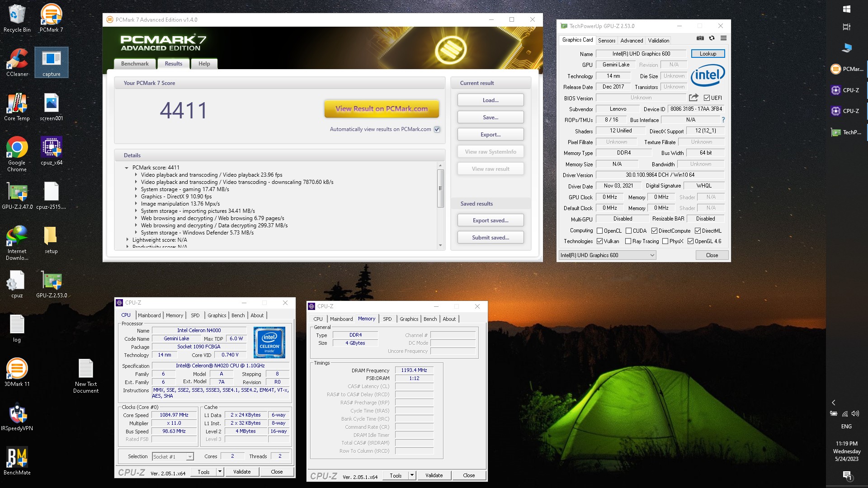Switch to the Help tab in PCMark
Screen dimensions: 868x488
pos(204,64)
